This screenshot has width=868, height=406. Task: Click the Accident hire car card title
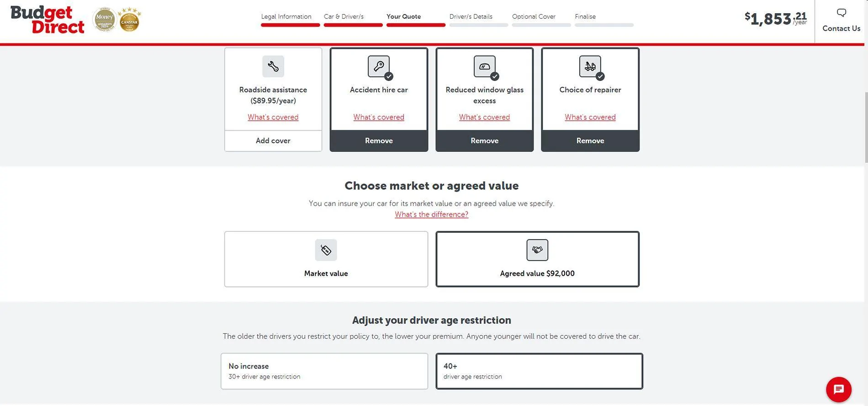point(379,90)
